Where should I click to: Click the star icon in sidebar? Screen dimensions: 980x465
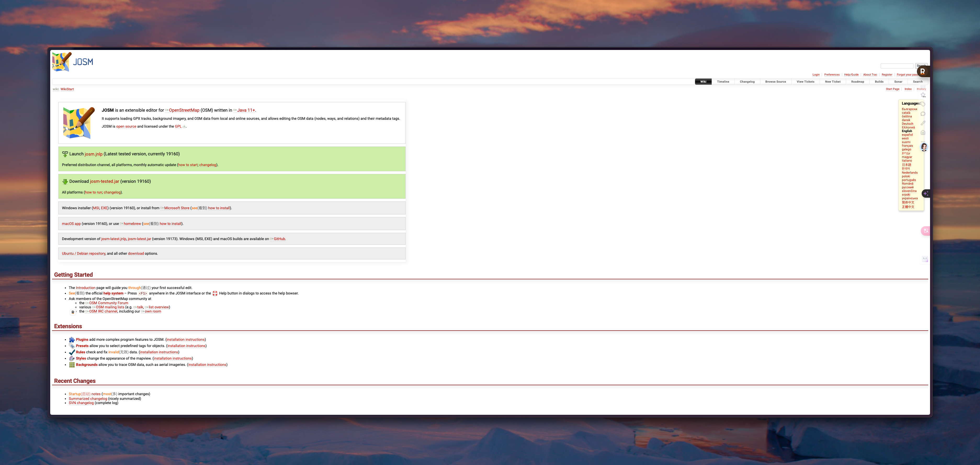click(923, 95)
